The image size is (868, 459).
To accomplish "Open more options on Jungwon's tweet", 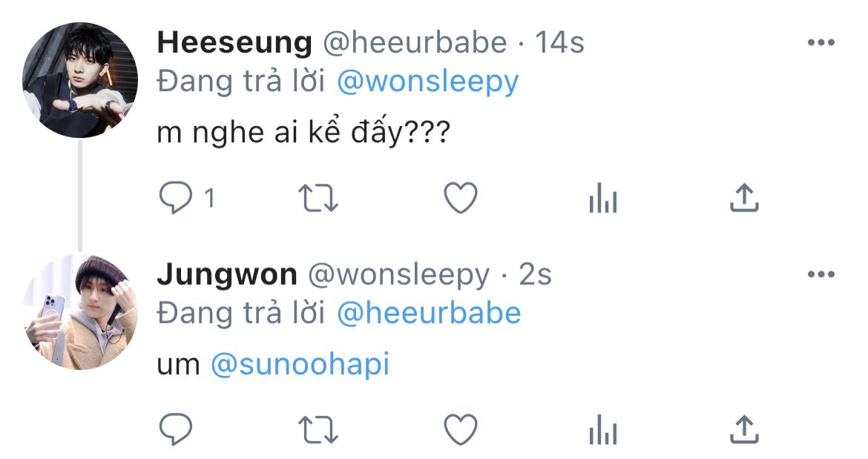I will (821, 274).
